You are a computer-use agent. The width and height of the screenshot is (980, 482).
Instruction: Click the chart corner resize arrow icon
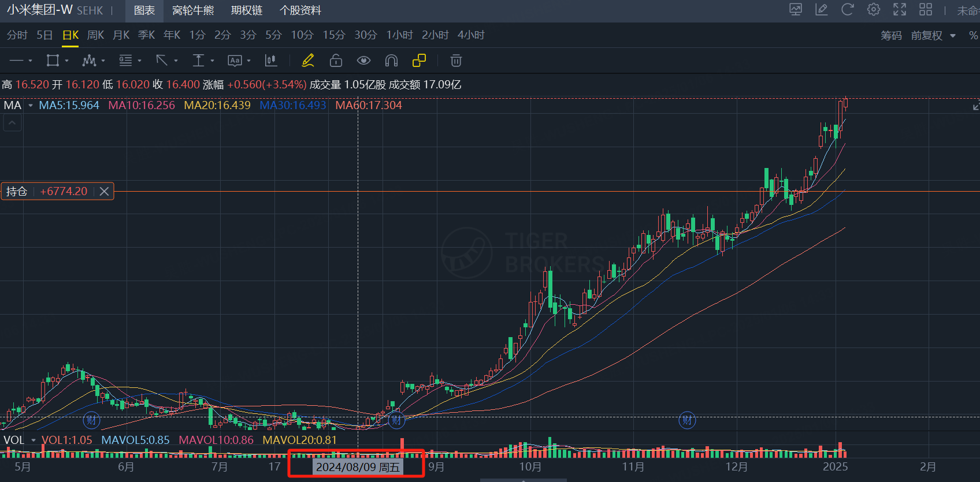[x=975, y=106]
